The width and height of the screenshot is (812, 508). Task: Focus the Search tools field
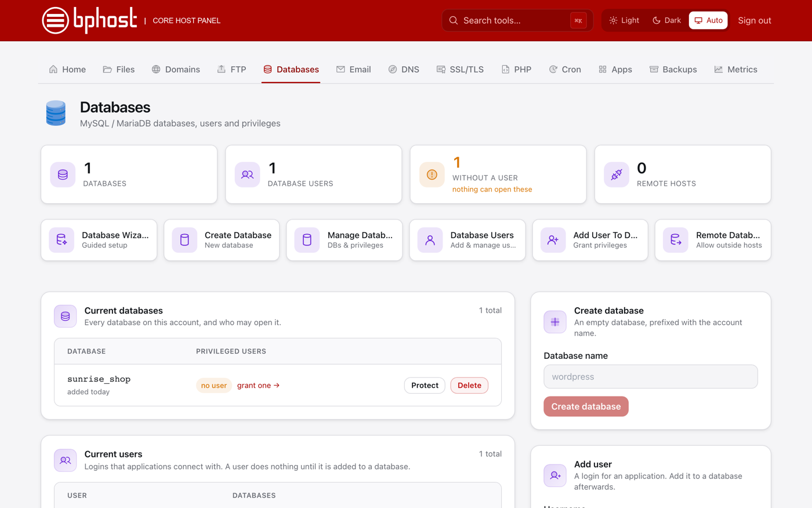point(517,20)
